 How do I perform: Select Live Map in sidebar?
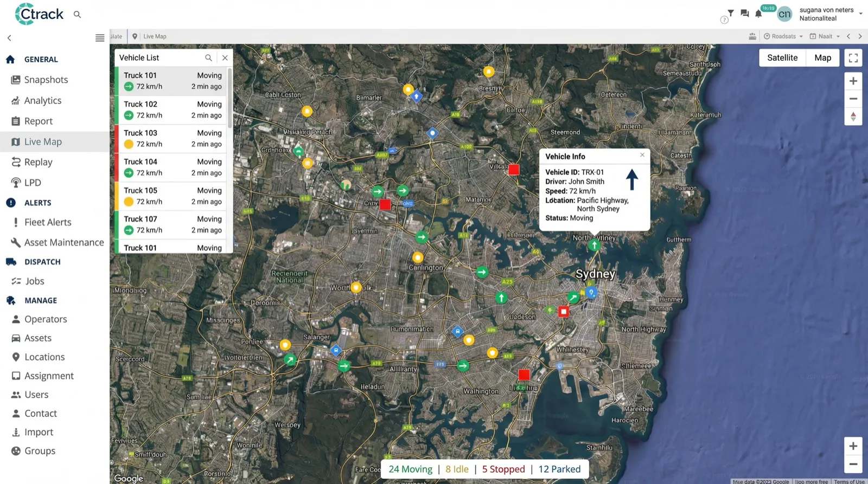(54, 141)
